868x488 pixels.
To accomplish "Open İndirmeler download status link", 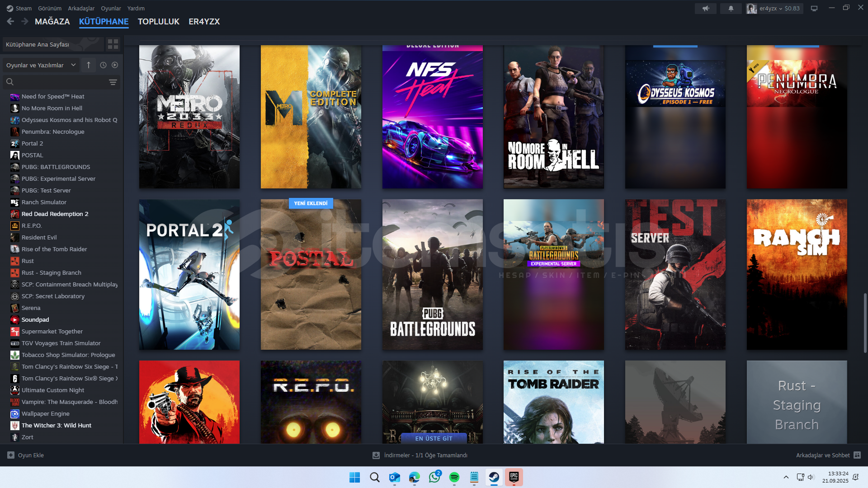I will point(426,455).
